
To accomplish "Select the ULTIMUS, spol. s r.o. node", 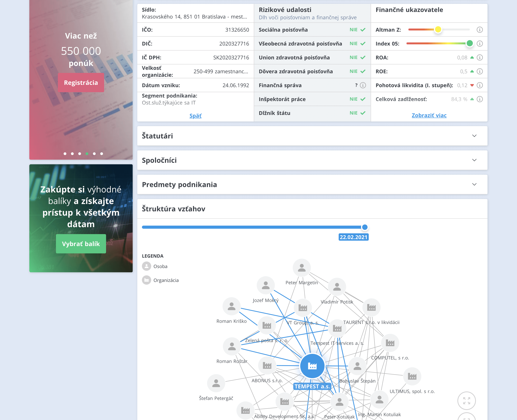I will [x=412, y=376].
